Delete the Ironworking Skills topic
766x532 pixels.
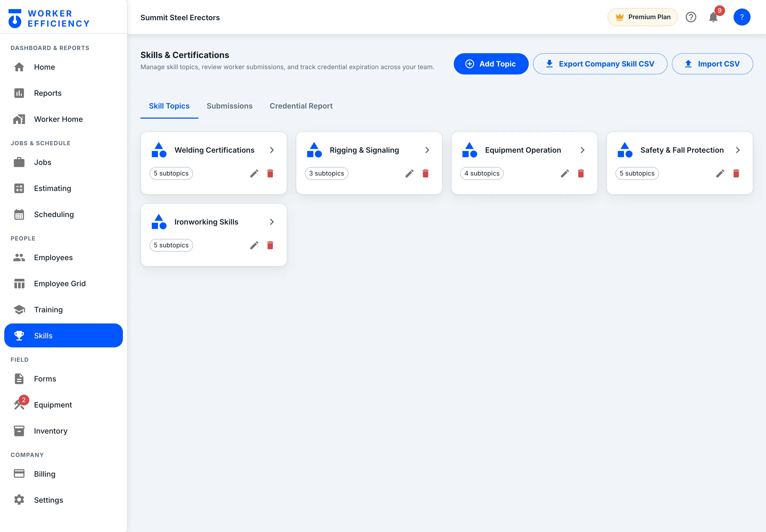tap(270, 245)
